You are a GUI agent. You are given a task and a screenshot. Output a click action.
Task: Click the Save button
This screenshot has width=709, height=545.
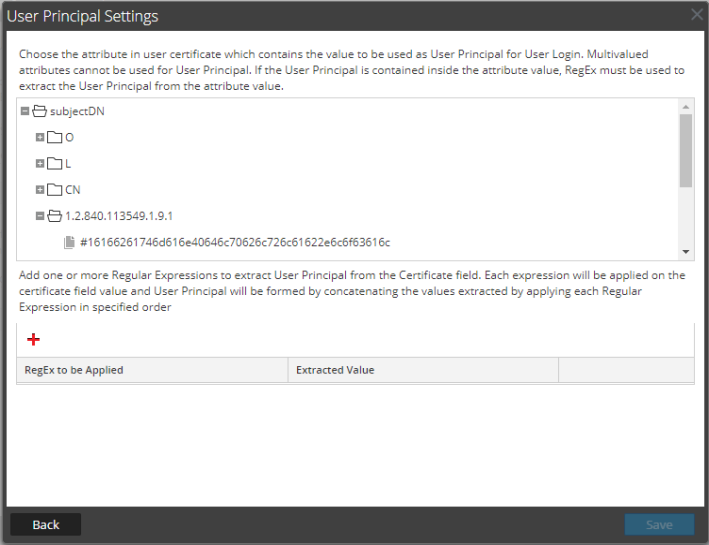[x=659, y=524]
